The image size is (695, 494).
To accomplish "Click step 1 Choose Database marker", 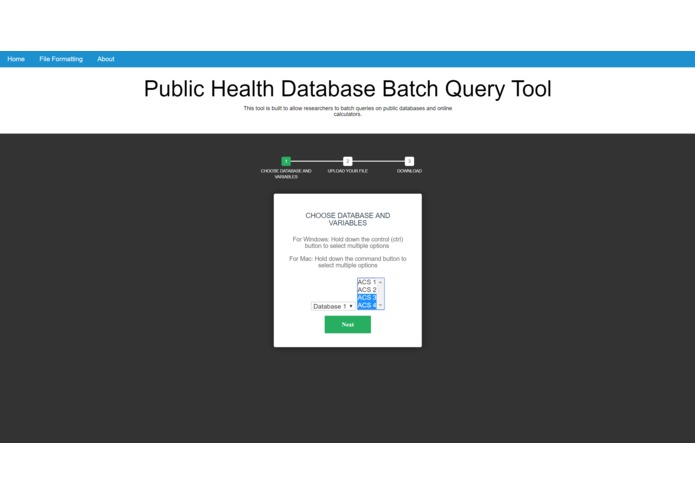I will click(286, 161).
